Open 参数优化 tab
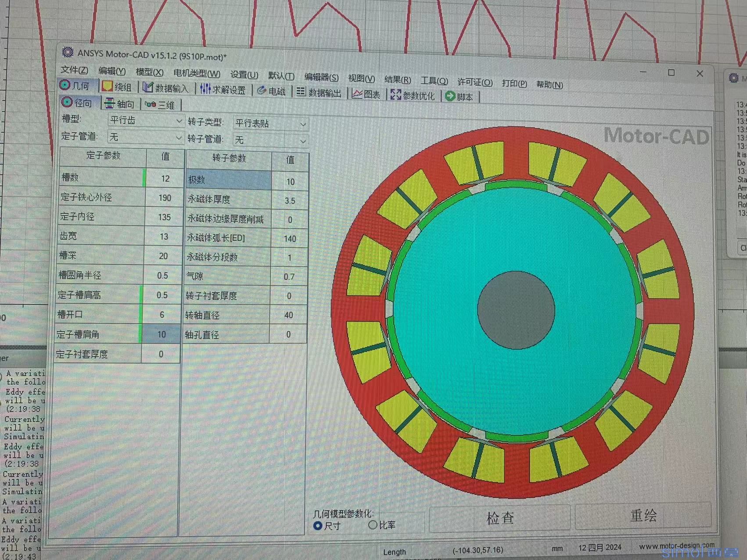 [413, 95]
